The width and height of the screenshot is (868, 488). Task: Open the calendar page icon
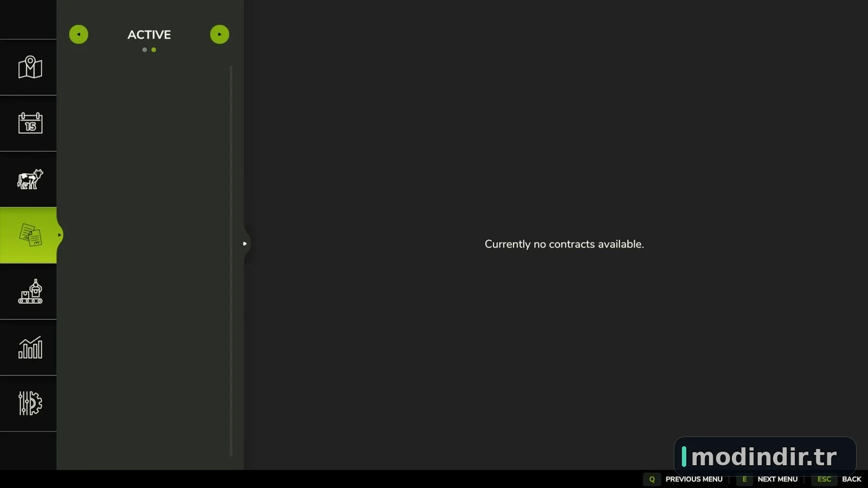tap(30, 123)
